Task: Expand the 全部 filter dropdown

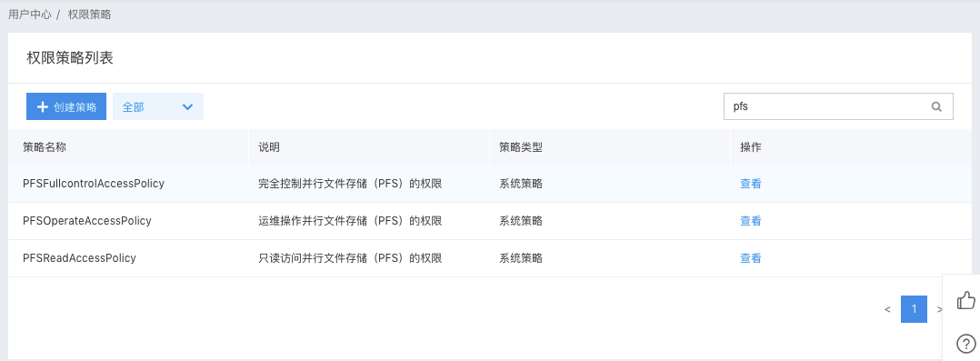Action: (x=158, y=106)
